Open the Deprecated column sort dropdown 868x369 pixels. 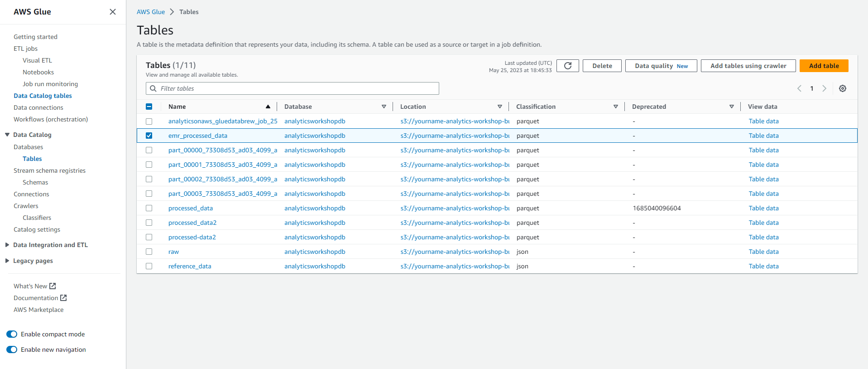(x=732, y=107)
